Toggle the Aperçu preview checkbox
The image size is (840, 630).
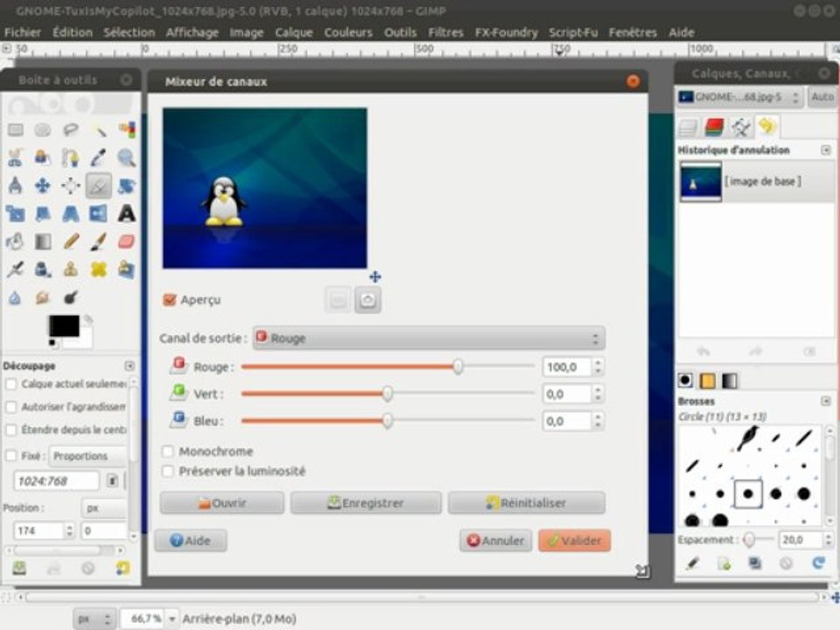click(x=169, y=299)
